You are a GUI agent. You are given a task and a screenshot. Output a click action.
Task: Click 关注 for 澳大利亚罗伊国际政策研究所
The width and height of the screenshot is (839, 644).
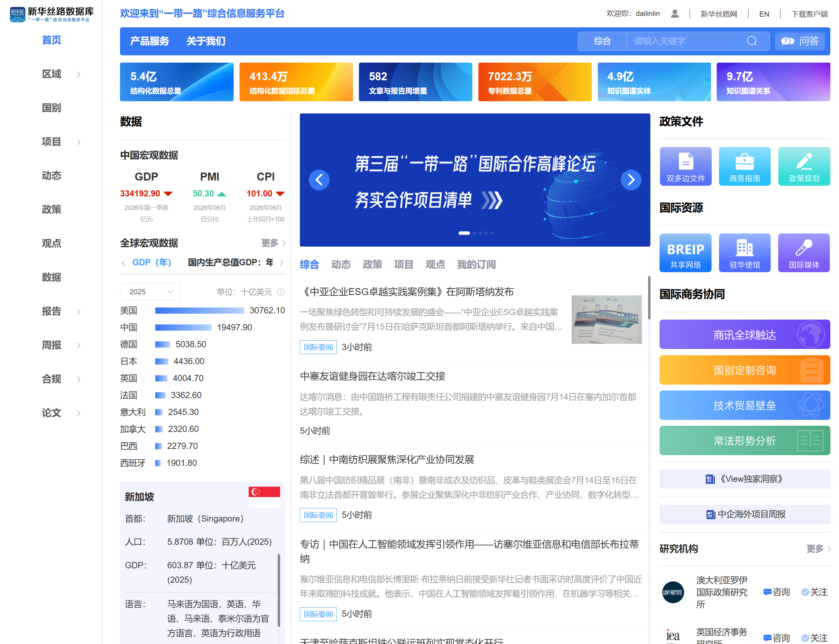(x=814, y=592)
